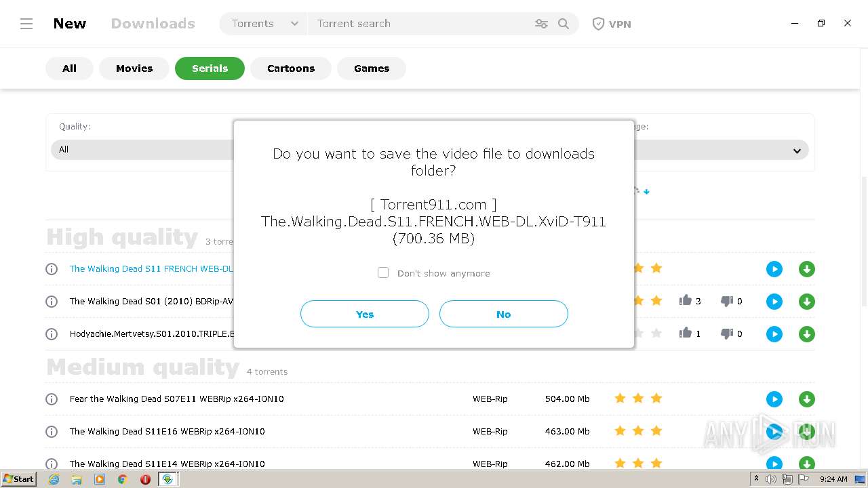868x488 pixels.
Task: Show hidden tray icons arrow
Action: [x=756, y=479]
